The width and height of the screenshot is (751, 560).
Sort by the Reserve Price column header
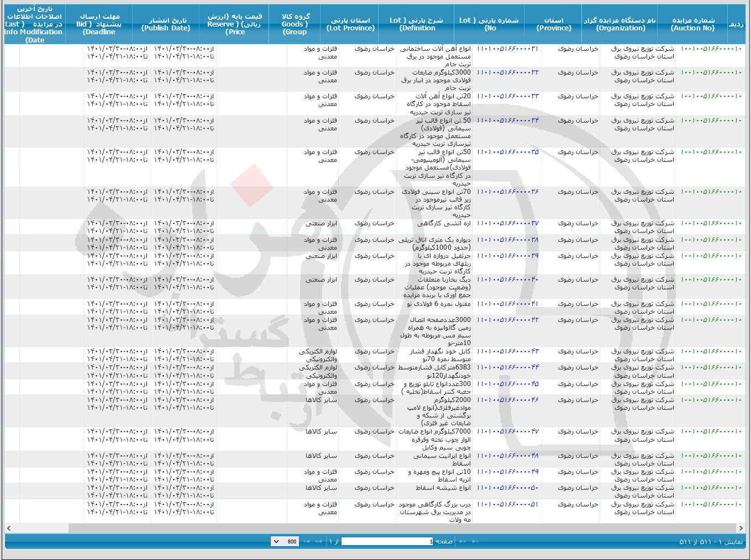(235, 24)
